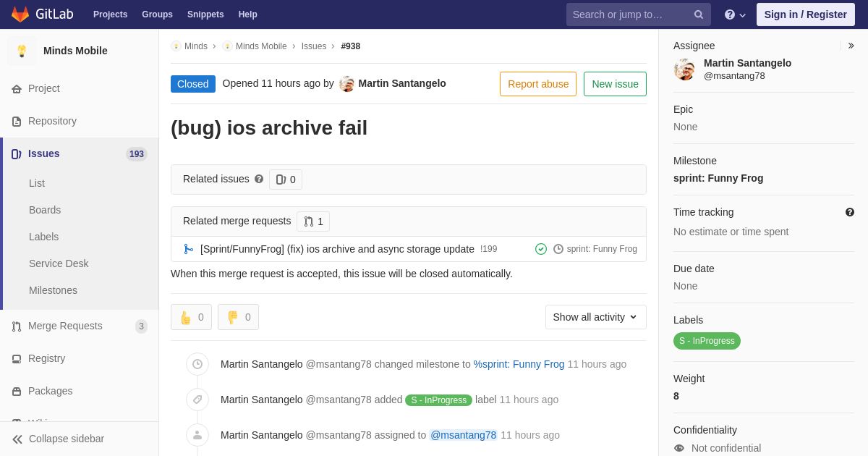
Task: Focus the Search or jump to field
Action: 631,14
